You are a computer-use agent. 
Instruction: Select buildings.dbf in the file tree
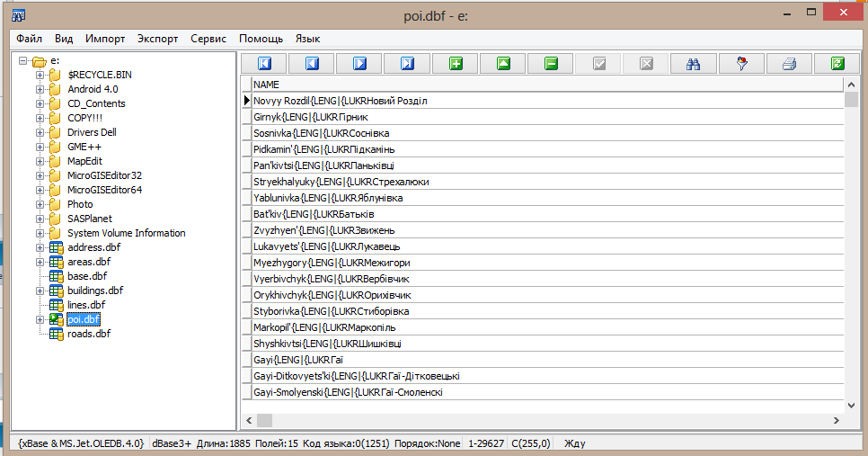pos(95,291)
